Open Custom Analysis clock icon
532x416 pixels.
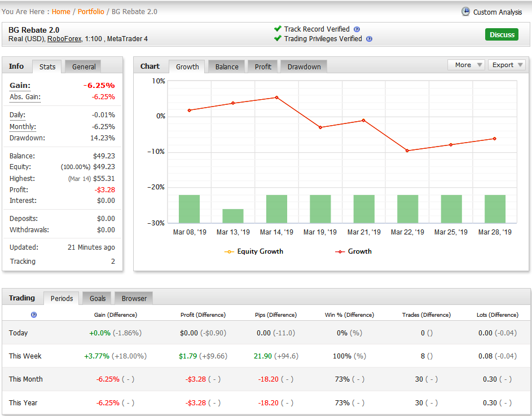click(x=465, y=12)
